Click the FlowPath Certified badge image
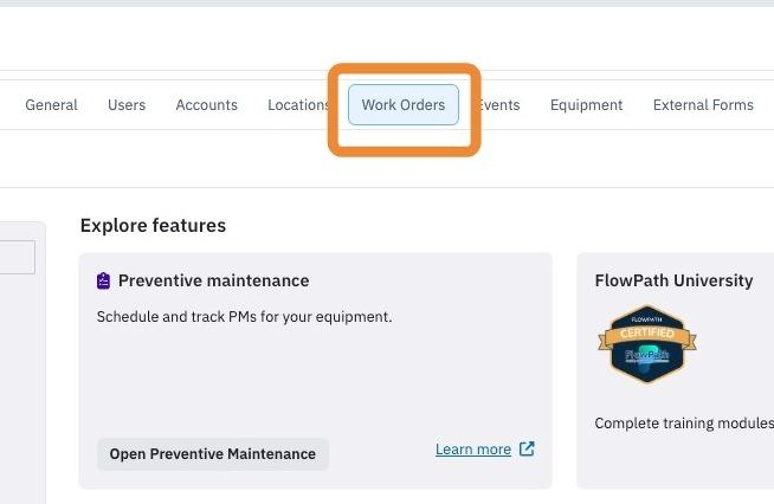Viewport: 774px width, 504px height. (647, 344)
